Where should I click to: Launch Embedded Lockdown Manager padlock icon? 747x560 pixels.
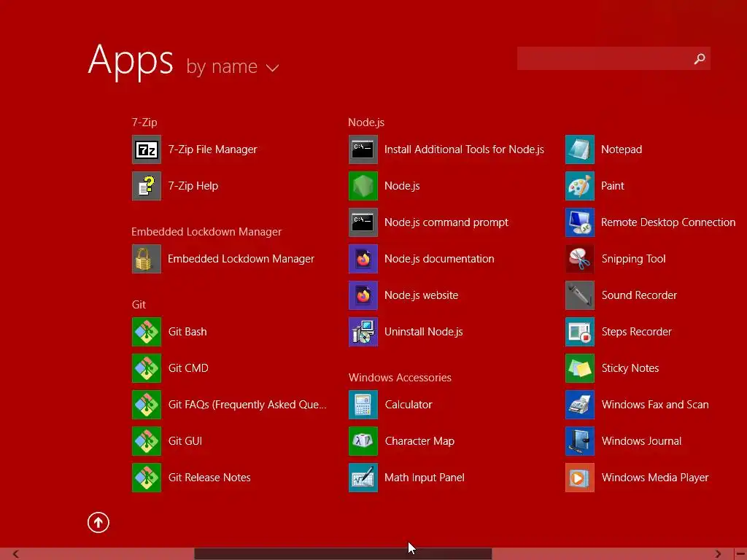tap(146, 259)
